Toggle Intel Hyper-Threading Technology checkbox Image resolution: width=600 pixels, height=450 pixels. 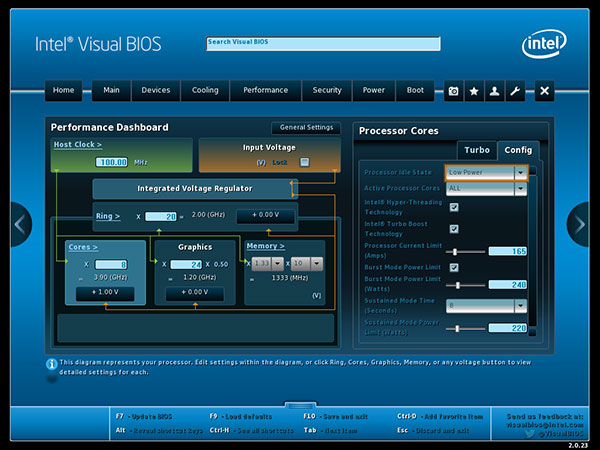(x=454, y=207)
